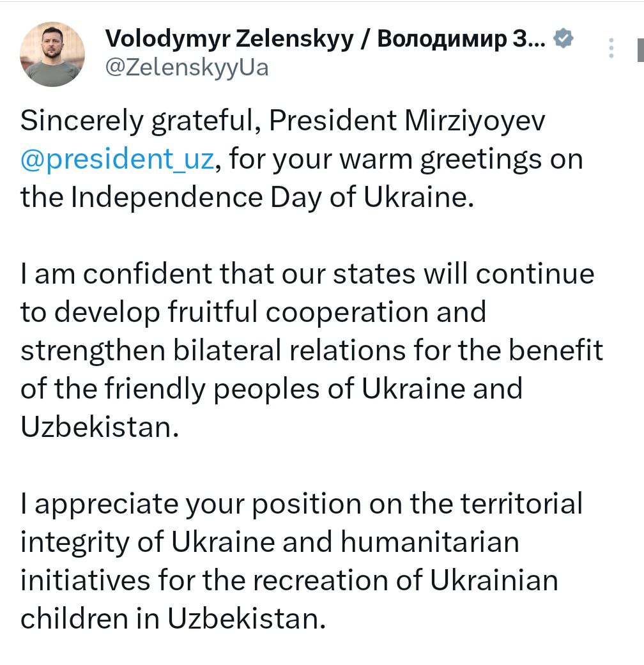The height and width of the screenshot is (665, 644).
Task: Click the @president_uz mention link
Action: (x=117, y=159)
